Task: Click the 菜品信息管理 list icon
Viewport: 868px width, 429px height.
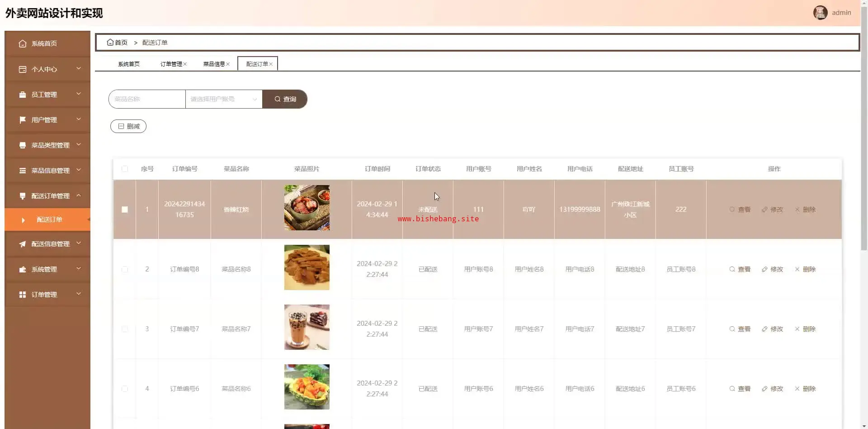Action: point(23,171)
